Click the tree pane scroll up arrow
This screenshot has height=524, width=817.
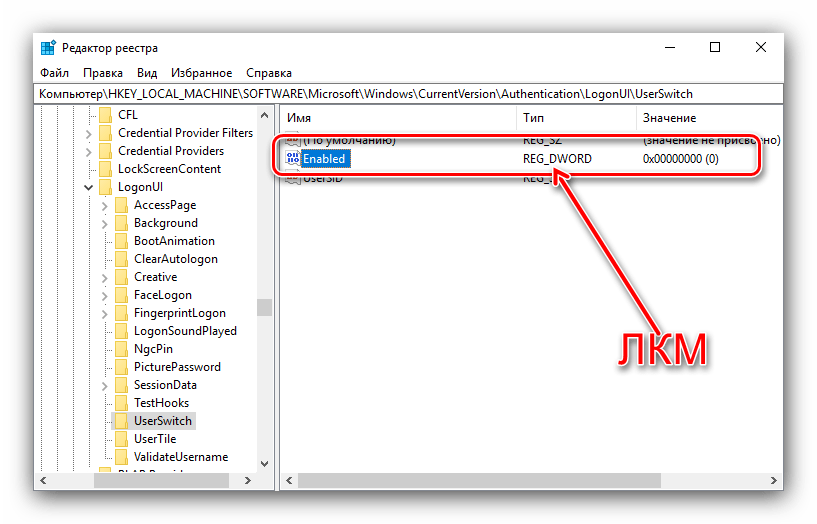point(264,115)
